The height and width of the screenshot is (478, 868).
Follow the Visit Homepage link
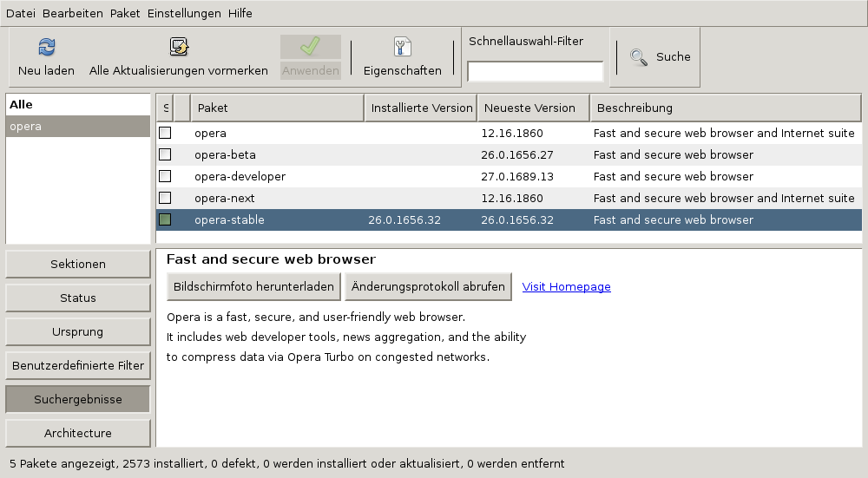[x=566, y=286]
